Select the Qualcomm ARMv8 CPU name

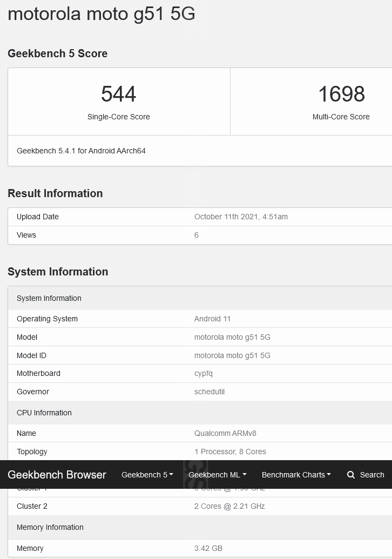[225, 433]
